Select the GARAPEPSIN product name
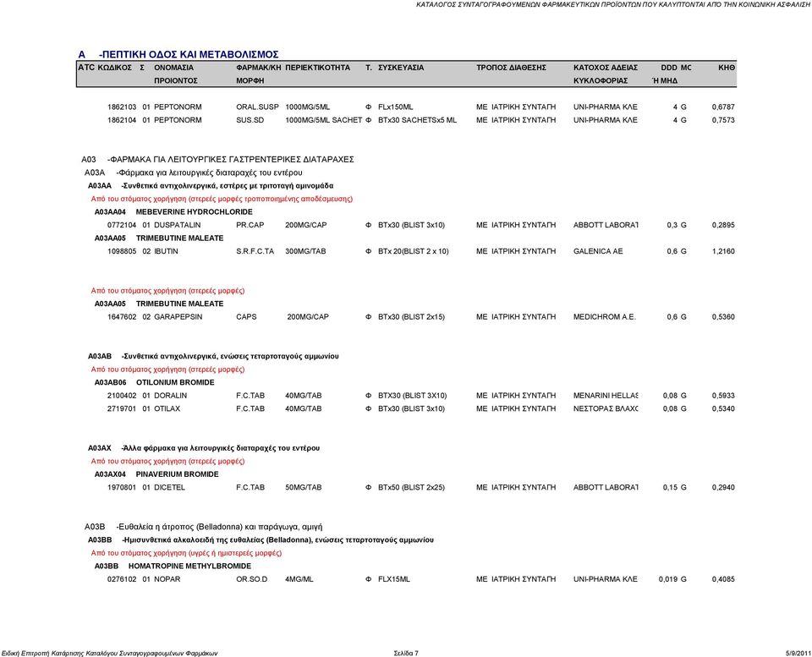Screen dimensions: 812x657 pyautogui.click(x=178, y=317)
